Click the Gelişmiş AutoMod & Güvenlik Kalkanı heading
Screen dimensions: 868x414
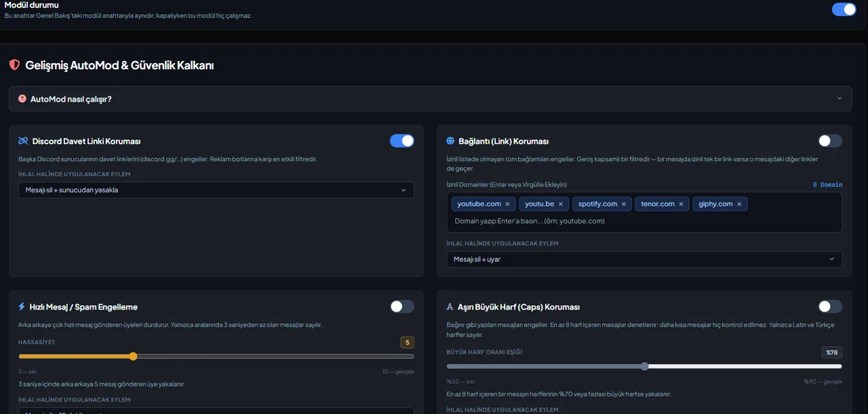coord(119,66)
